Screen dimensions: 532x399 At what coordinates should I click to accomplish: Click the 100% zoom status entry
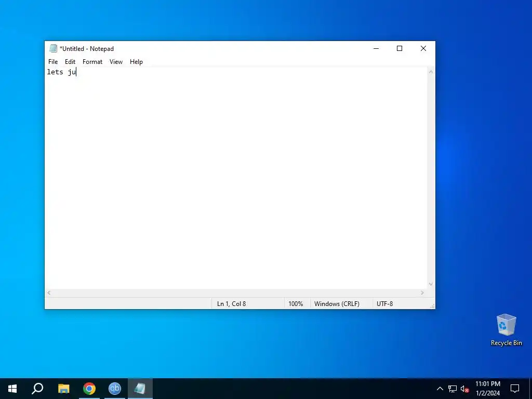[296, 303]
